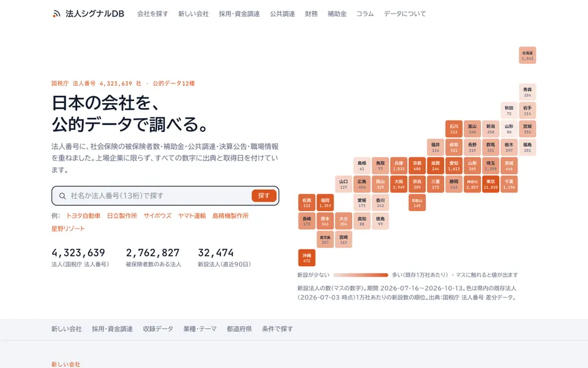Go to 公共調達 in the header
The image size is (588, 368).
click(282, 14)
